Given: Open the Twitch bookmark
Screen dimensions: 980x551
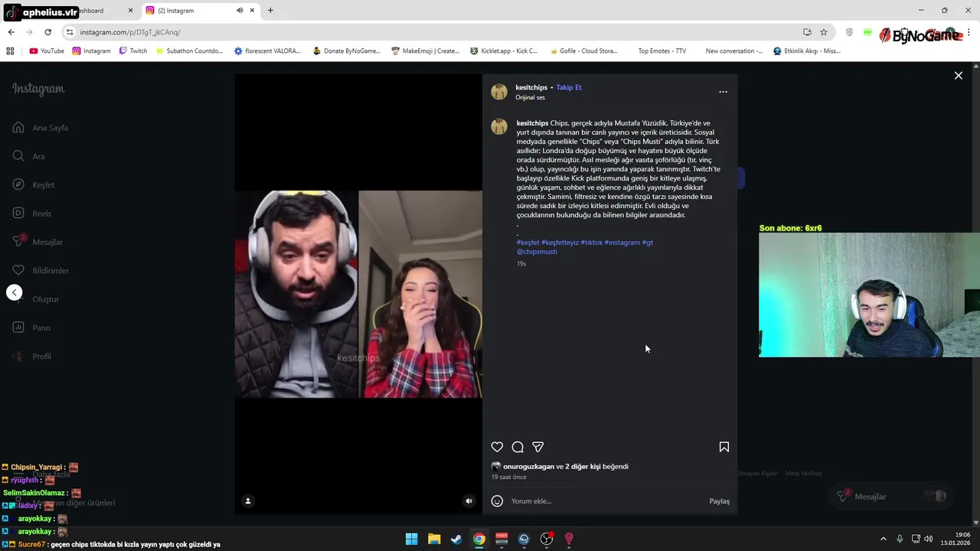Looking at the screenshot, I should pyautogui.click(x=133, y=51).
